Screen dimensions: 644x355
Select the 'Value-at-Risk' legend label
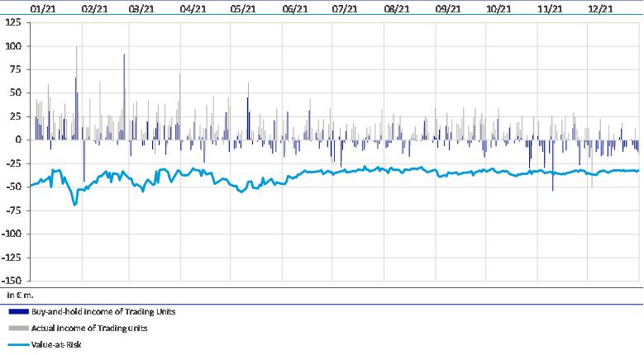pos(58,345)
